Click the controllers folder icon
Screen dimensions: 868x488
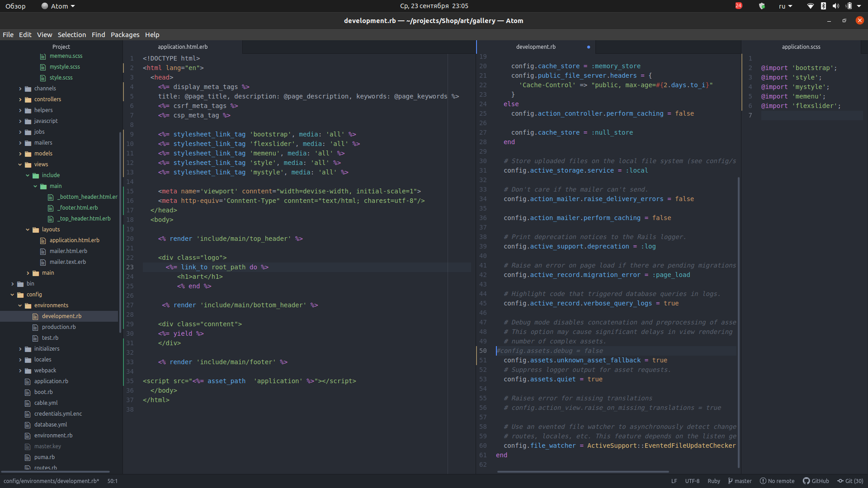click(28, 99)
